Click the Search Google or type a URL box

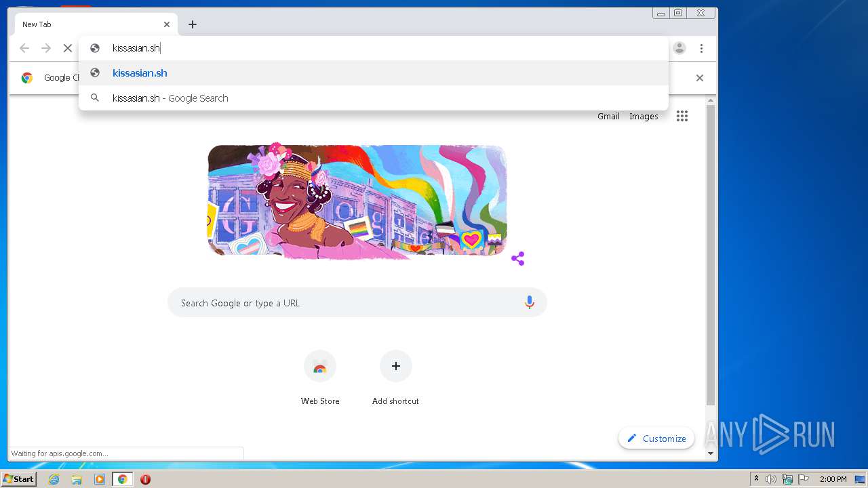click(x=357, y=303)
